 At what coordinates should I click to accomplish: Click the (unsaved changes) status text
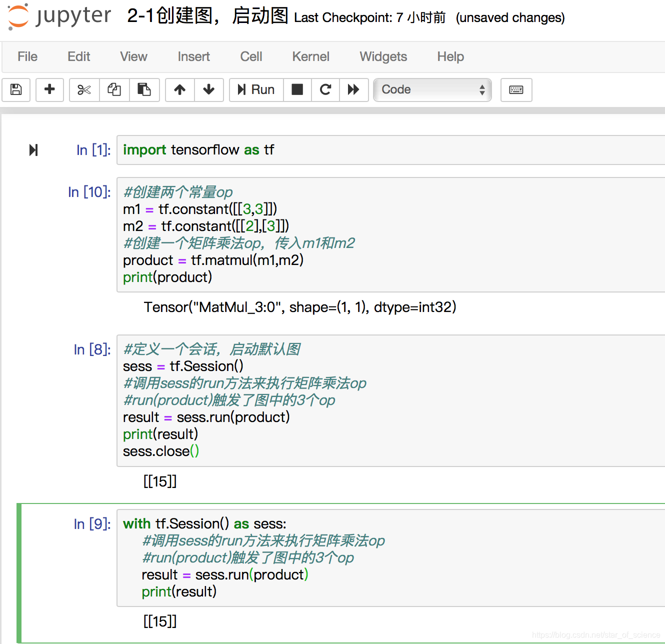click(x=510, y=17)
